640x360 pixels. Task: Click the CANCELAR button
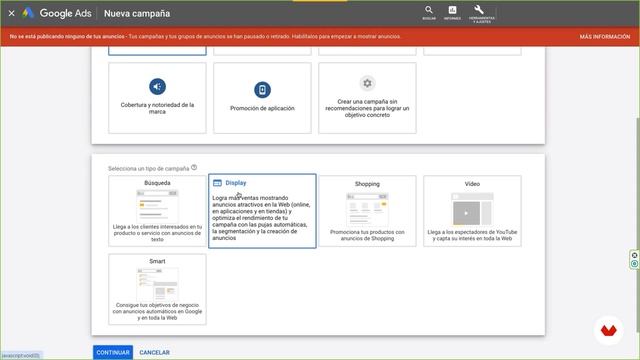point(154,352)
